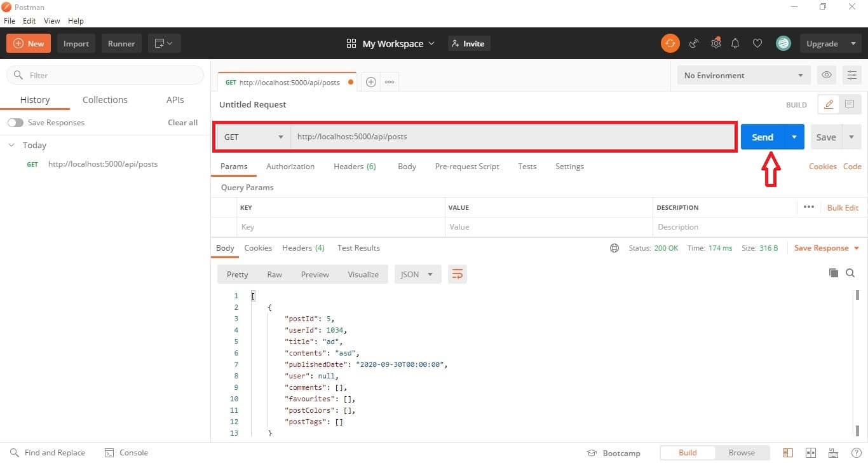Click the sync status icon
This screenshot has width=868, height=463.
[x=670, y=43]
